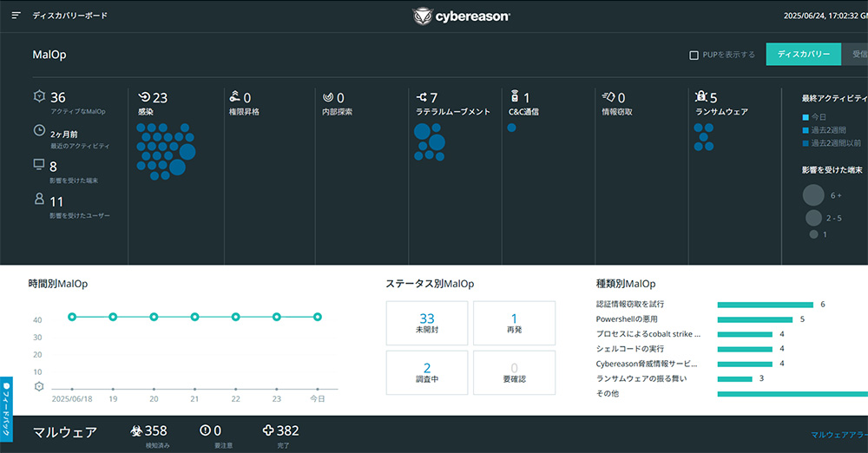Switch to the 受信 tab

pyautogui.click(x=855, y=55)
